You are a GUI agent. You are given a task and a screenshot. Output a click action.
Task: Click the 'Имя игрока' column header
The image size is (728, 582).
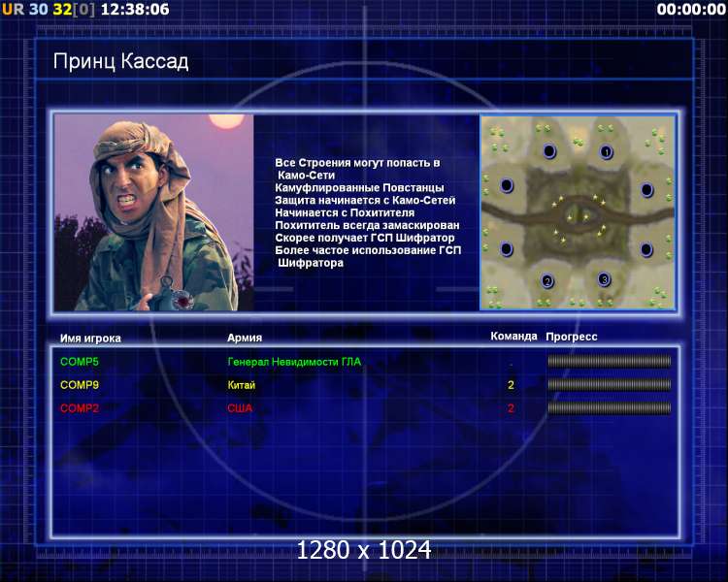(x=90, y=339)
